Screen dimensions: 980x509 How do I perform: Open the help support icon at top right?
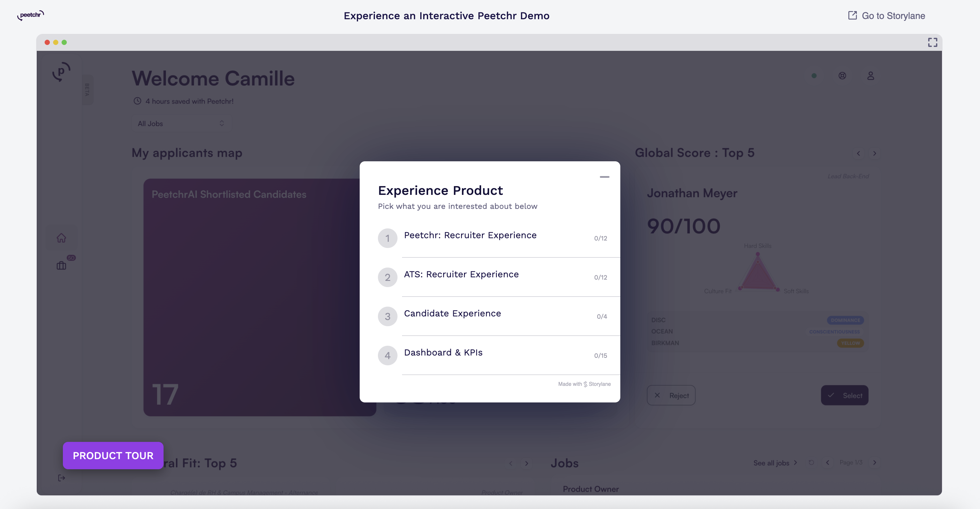coord(842,76)
